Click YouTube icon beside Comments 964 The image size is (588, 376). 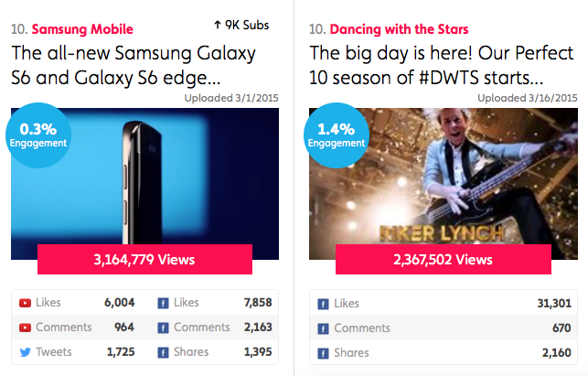pyautogui.click(x=25, y=328)
